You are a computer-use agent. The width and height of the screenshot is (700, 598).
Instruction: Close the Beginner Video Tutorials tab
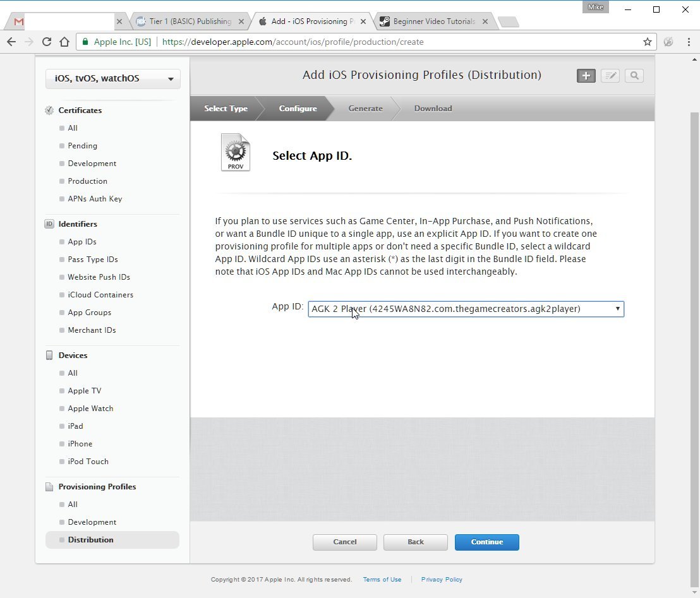485,21
